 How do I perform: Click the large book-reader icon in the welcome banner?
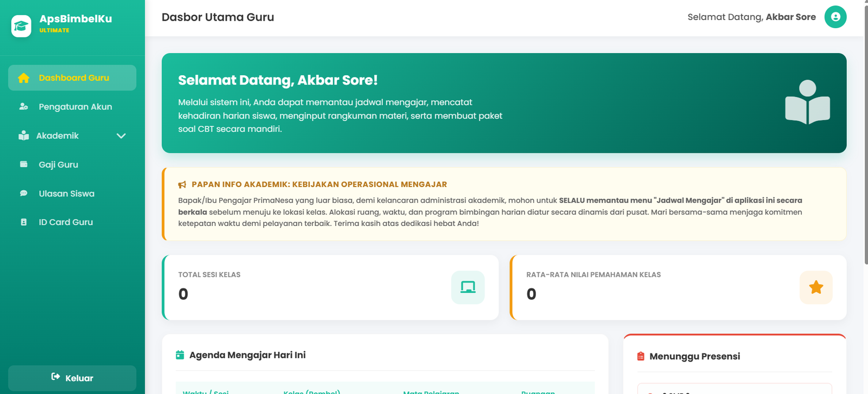(807, 102)
